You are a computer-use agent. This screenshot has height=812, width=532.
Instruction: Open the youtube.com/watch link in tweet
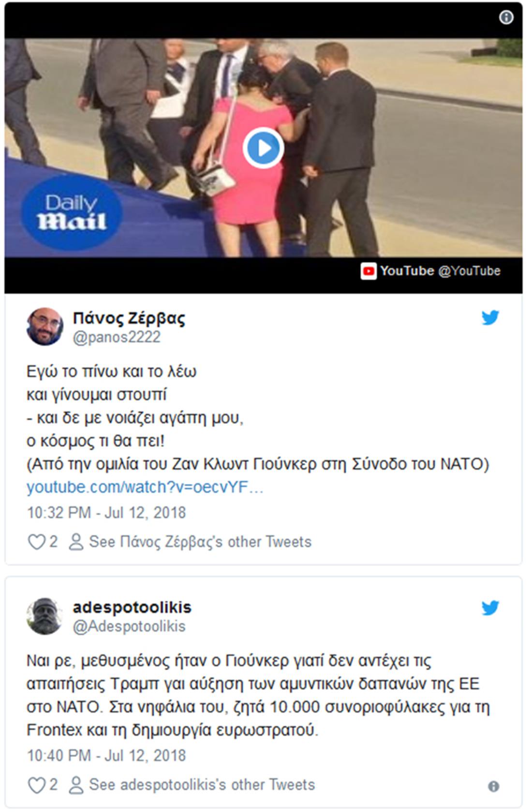145,487
